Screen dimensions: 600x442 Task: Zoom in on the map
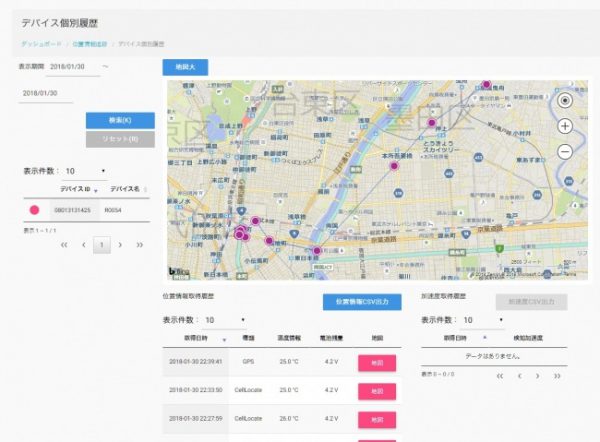coord(565,126)
